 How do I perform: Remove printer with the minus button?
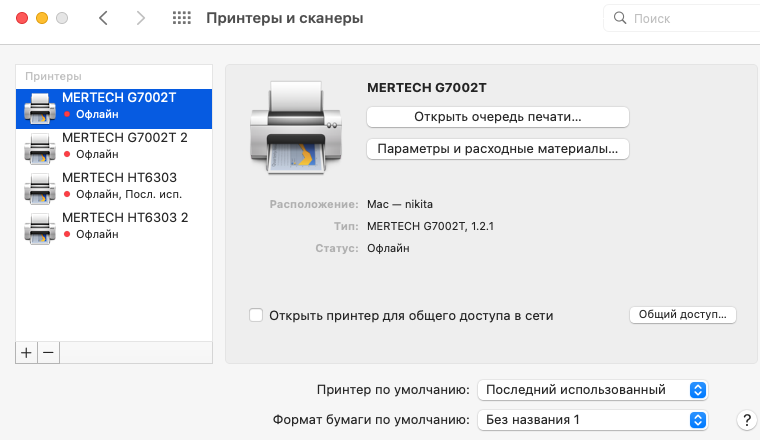click(48, 352)
